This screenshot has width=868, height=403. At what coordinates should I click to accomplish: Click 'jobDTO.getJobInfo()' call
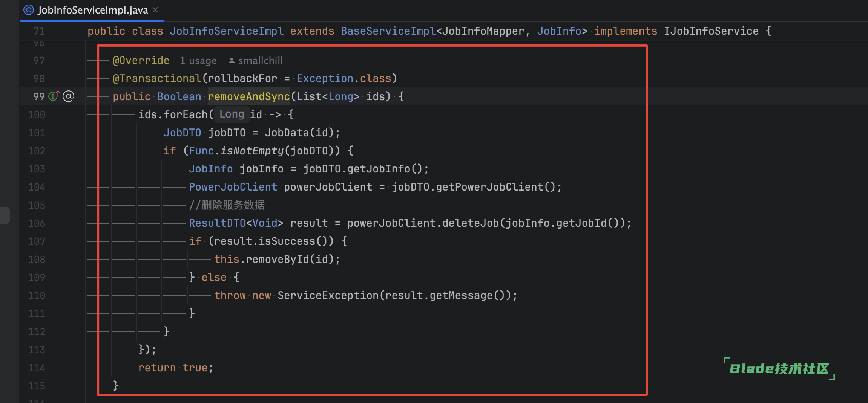363,169
